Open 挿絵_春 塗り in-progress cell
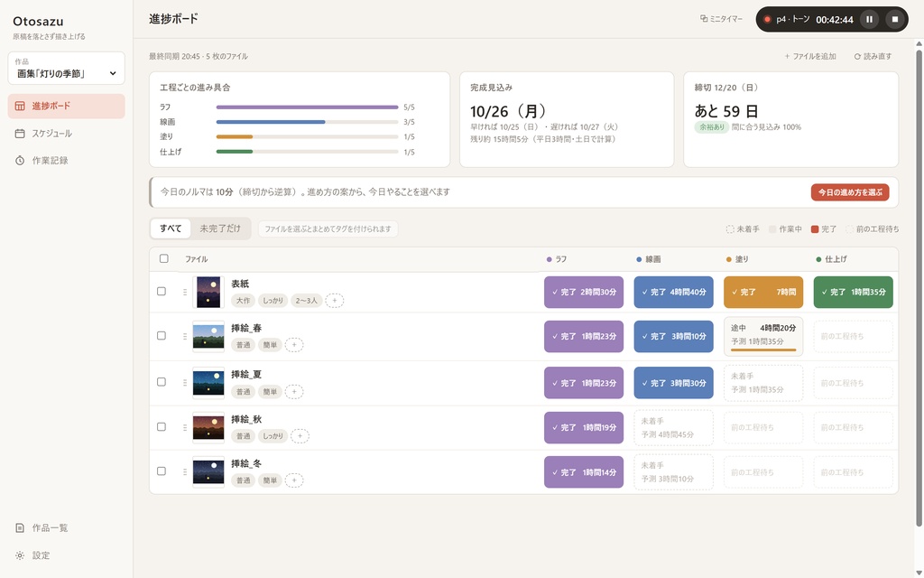The width and height of the screenshot is (924, 578). 763,337
